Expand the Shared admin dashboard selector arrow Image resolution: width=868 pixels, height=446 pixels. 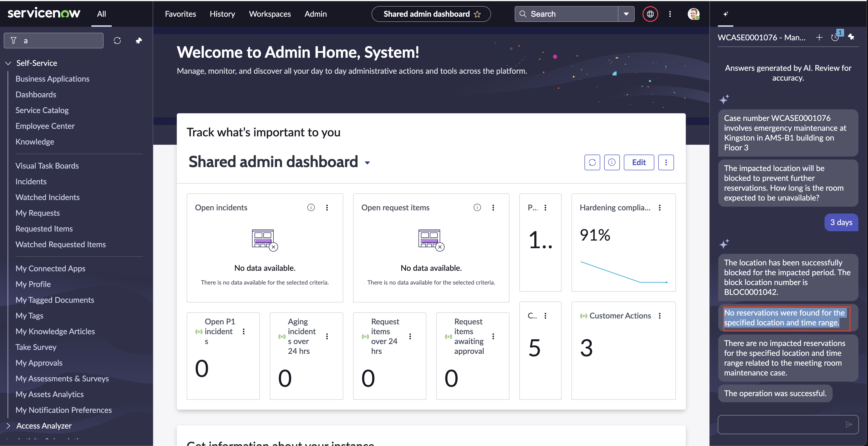367,163
